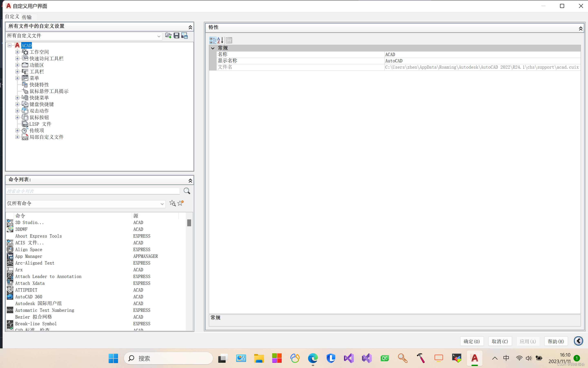
Task: Select the 3DDWF command icon
Action: pyautogui.click(x=10, y=229)
